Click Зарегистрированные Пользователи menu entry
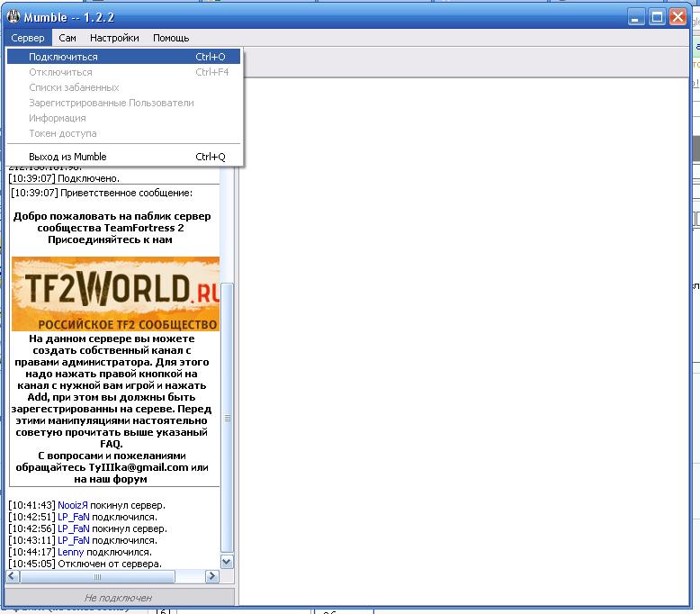Viewport: 700px width, 614px height. 123,103
